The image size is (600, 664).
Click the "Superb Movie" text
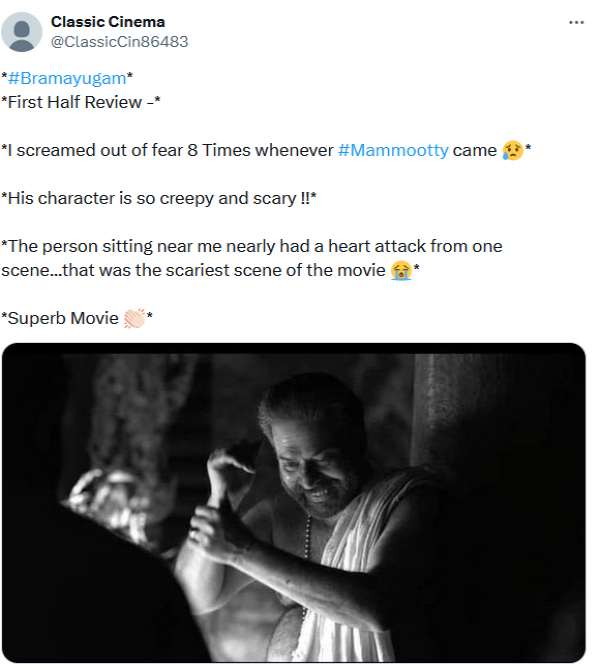pos(62,318)
